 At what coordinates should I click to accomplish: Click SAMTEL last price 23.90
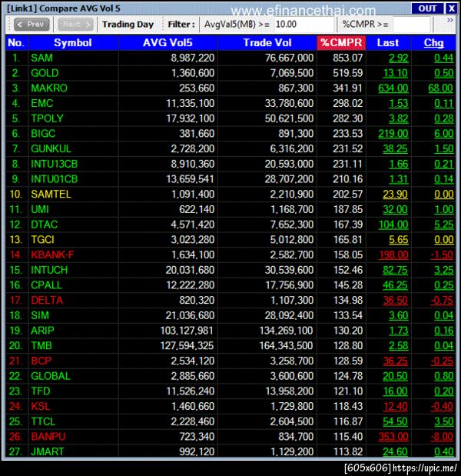click(395, 195)
